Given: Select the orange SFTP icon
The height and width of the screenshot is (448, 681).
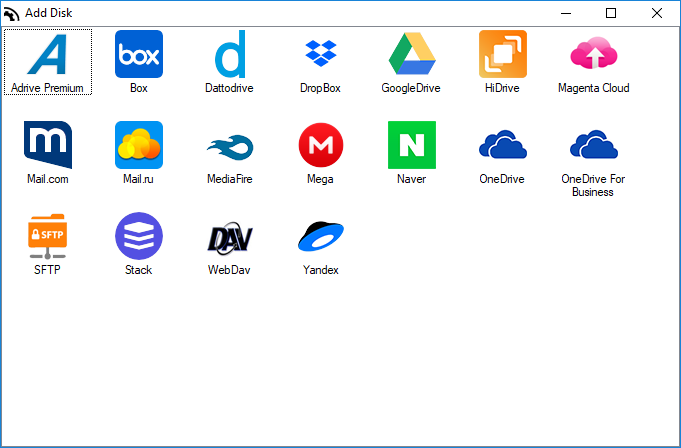Looking at the screenshot, I should (47, 236).
